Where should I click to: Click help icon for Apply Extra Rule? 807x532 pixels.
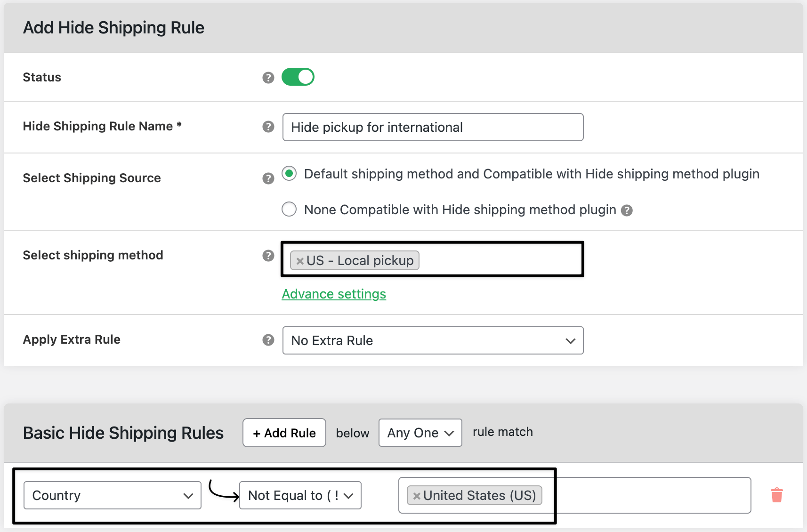[x=268, y=340]
